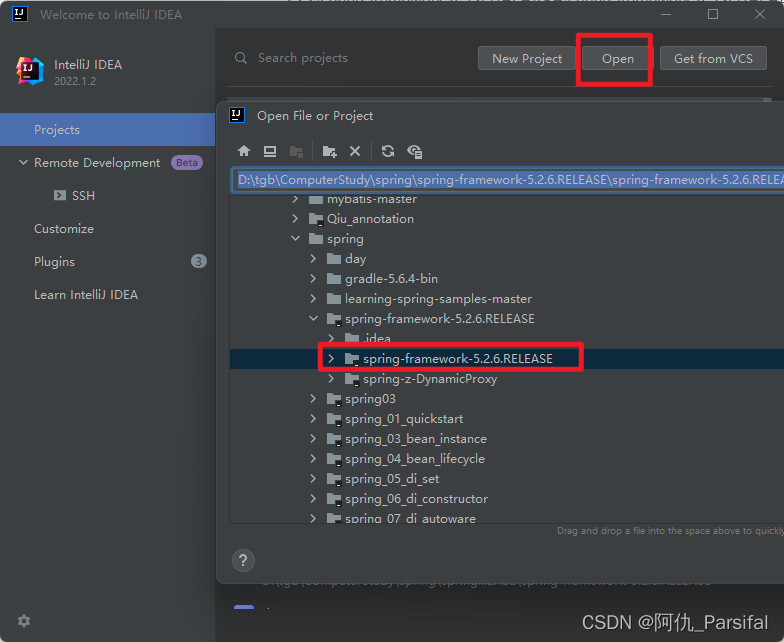784x642 pixels.
Task: Click the Plugins update count badge
Action: click(198, 261)
